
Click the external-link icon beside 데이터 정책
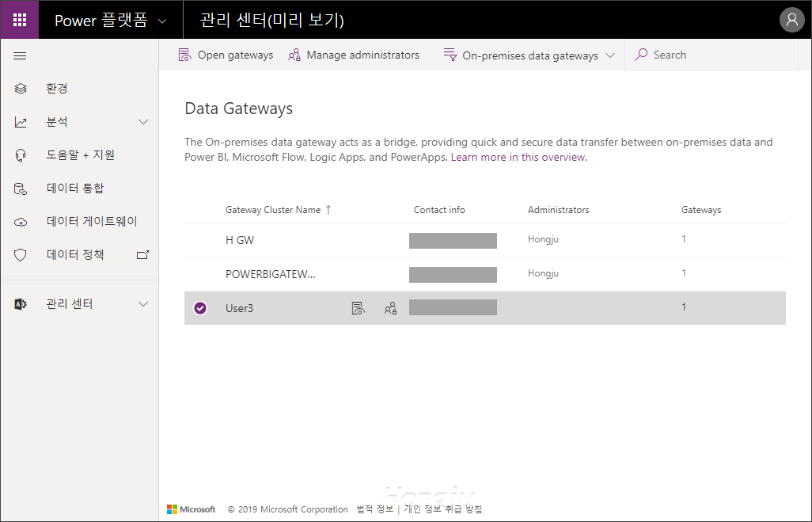(x=142, y=254)
